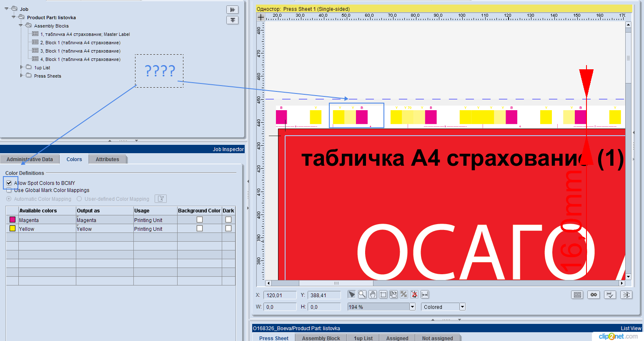Open the Press Sheet list tab
The width and height of the screenshot is (644, 341).
273,338
